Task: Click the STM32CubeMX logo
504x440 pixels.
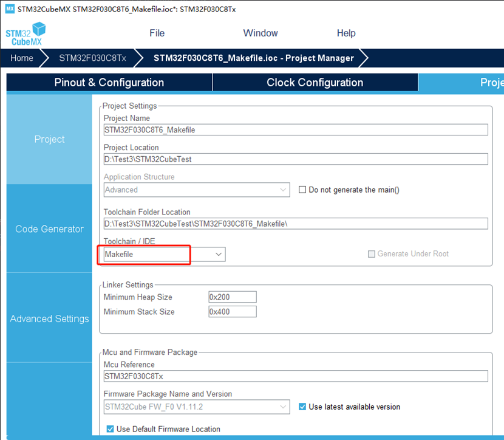Action: coord(26,34)
